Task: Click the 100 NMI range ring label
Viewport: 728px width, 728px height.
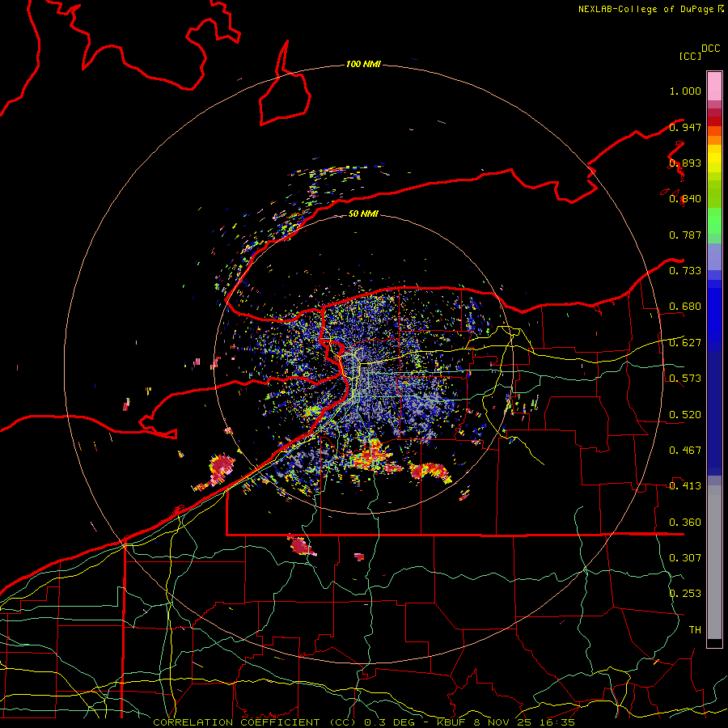Action: (x=363, y=64)
